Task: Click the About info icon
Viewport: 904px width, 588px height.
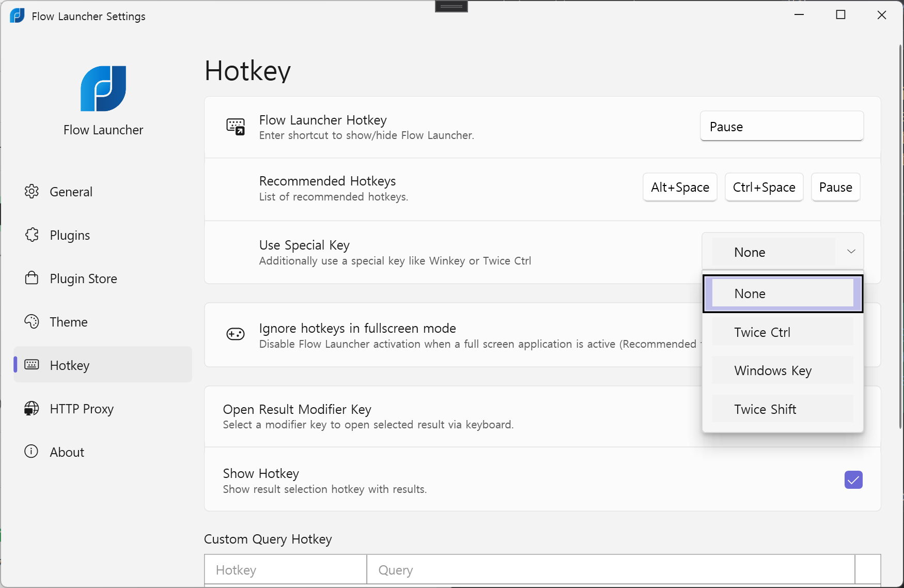Action: [x=32, y=452]
